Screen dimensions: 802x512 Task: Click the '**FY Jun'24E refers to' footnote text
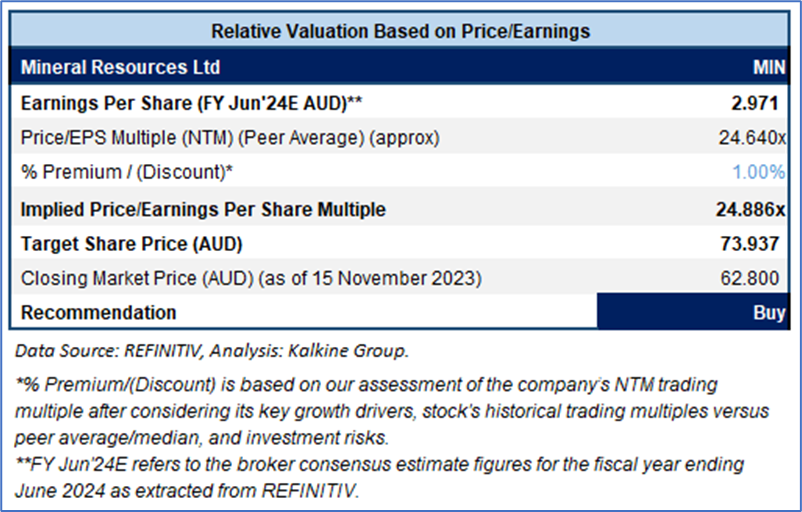380,475
